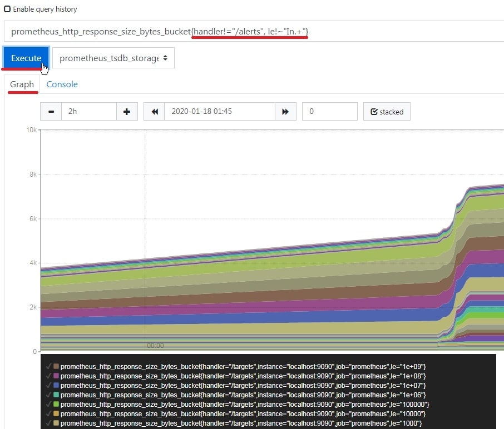
Task: Increase the time range with the plus icon
Action: click(127, 112)
